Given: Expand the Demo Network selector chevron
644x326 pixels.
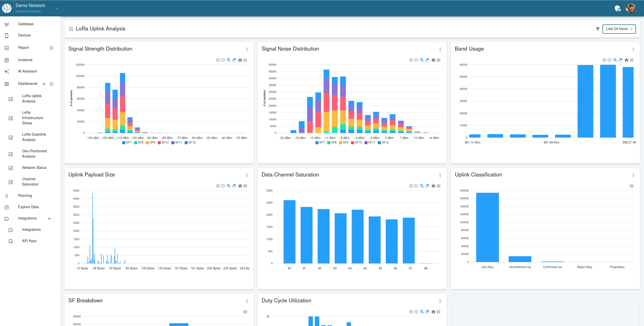Looking at the screenshot, I should (x=57, y=8).
